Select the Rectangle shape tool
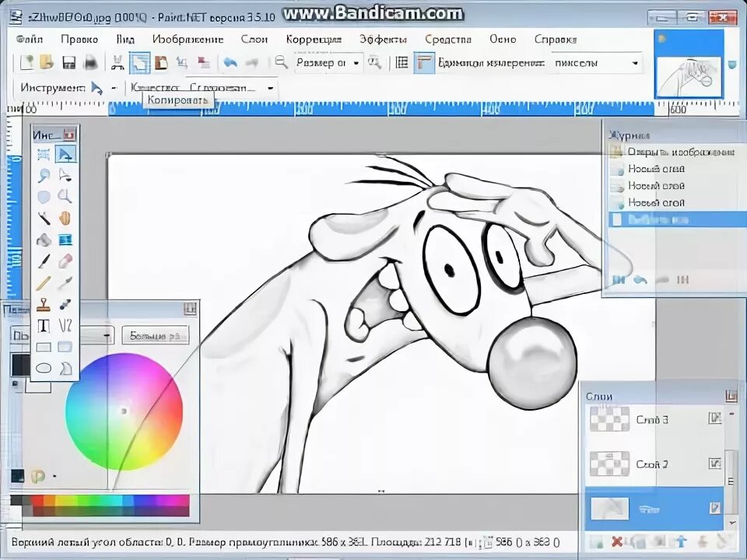Viewport: 747px width, 560px height. point(44,347)
